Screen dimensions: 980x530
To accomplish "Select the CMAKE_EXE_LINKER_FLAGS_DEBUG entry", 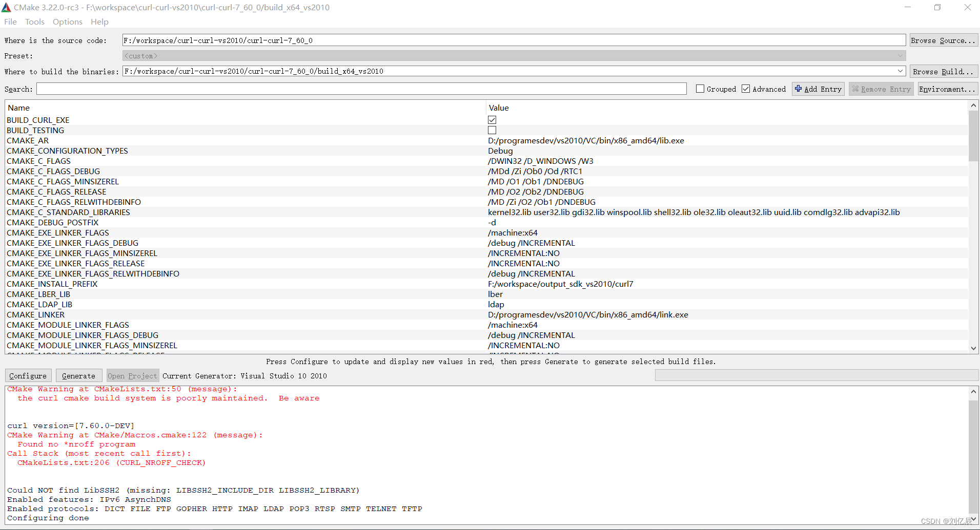I will [x=72, y=243].
